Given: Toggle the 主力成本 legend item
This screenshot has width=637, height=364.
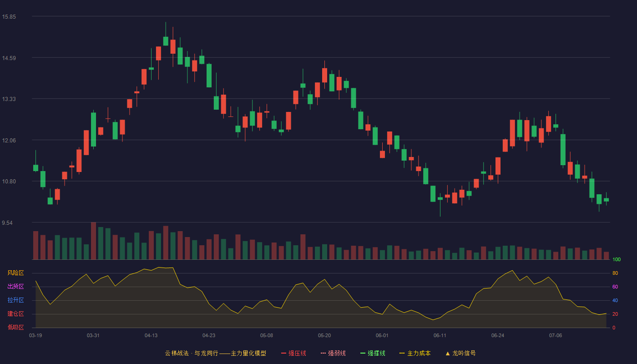Looking at the screenshot, I should (415, 353).
